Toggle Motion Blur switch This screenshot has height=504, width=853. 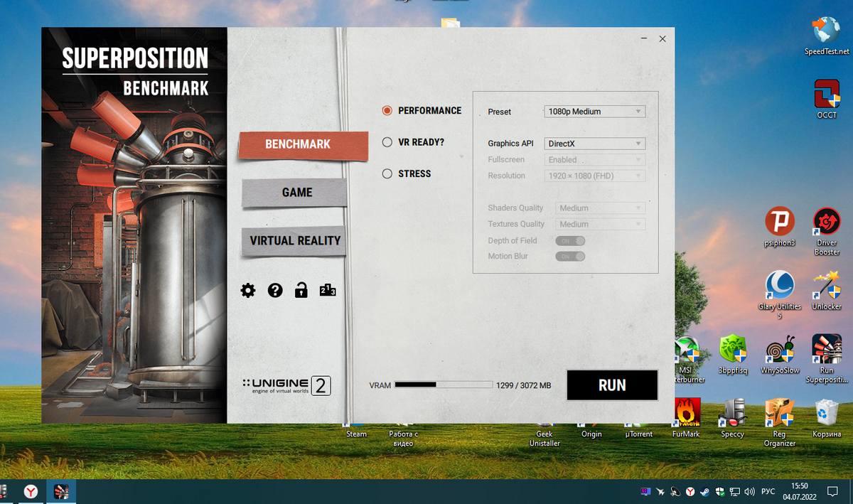570,256
